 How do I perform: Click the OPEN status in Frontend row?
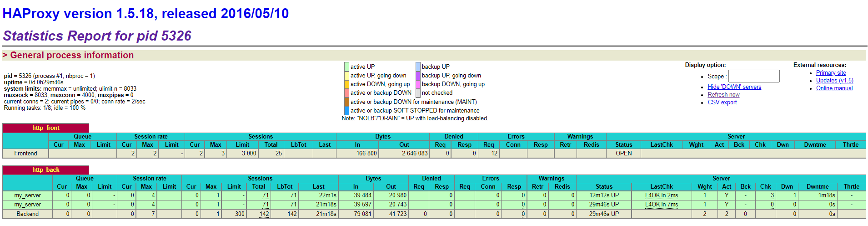(623, 154)
